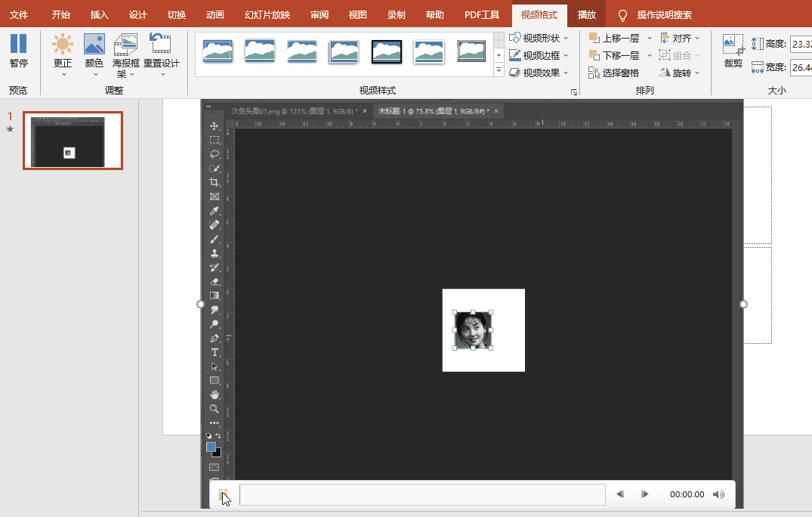
Task: Switch to the 播放 playback tab
Action: (587, 14)
